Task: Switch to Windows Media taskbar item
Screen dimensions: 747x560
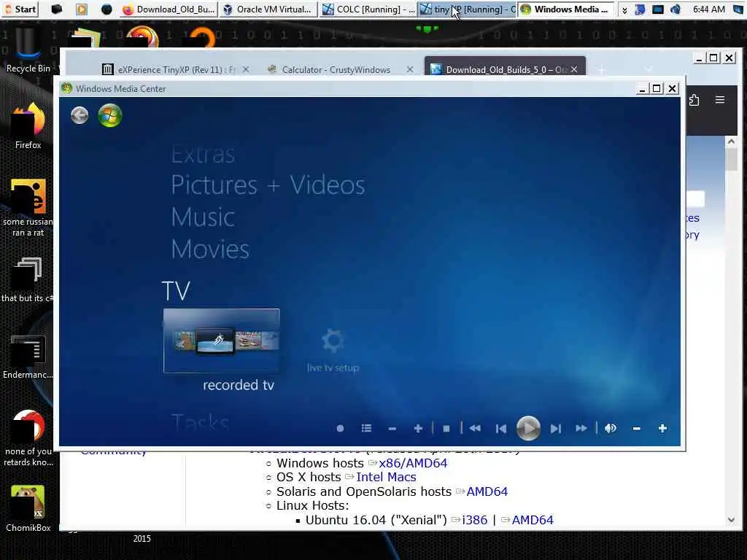Action: point(566,9)
